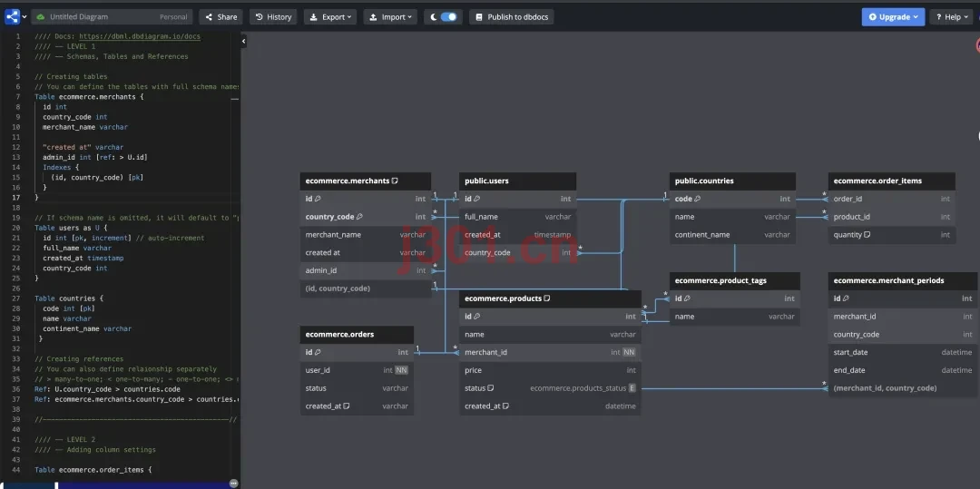Click key icon beside merchants country_code
The height and width of the screenshot is (489, 980).
359,217
